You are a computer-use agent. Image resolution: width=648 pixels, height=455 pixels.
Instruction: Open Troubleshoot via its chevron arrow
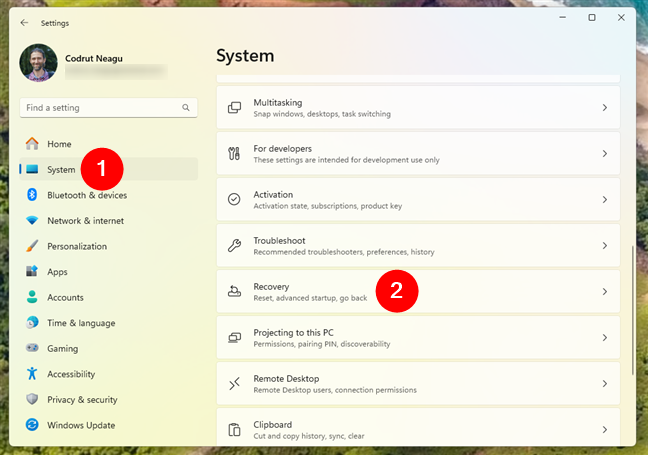pos(605,245)
